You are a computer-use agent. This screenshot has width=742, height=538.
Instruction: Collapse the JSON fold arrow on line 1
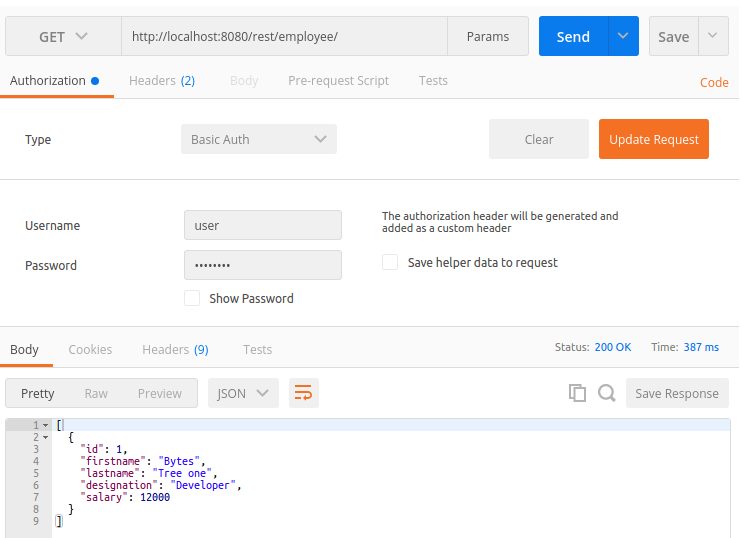pyautogui.click(x=45, y=425)
